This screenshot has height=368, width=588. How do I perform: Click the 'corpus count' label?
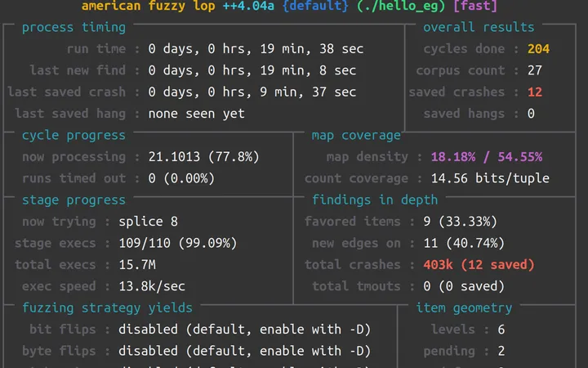coord(460,70)
